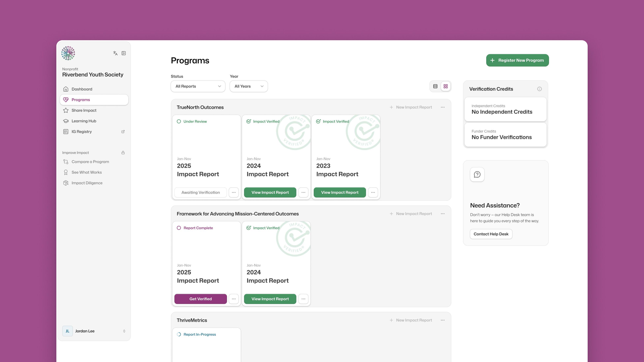Image resolution: width=644 pixels, height=362 pixels.
Task: Click the Need Assistance help chat icon
Action: click(477, 174)
